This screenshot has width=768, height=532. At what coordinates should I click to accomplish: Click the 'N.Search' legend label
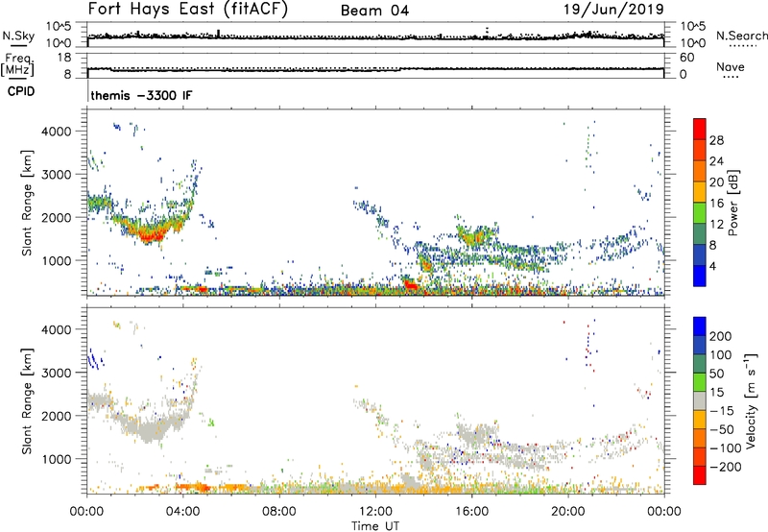[x=741, y=36]
